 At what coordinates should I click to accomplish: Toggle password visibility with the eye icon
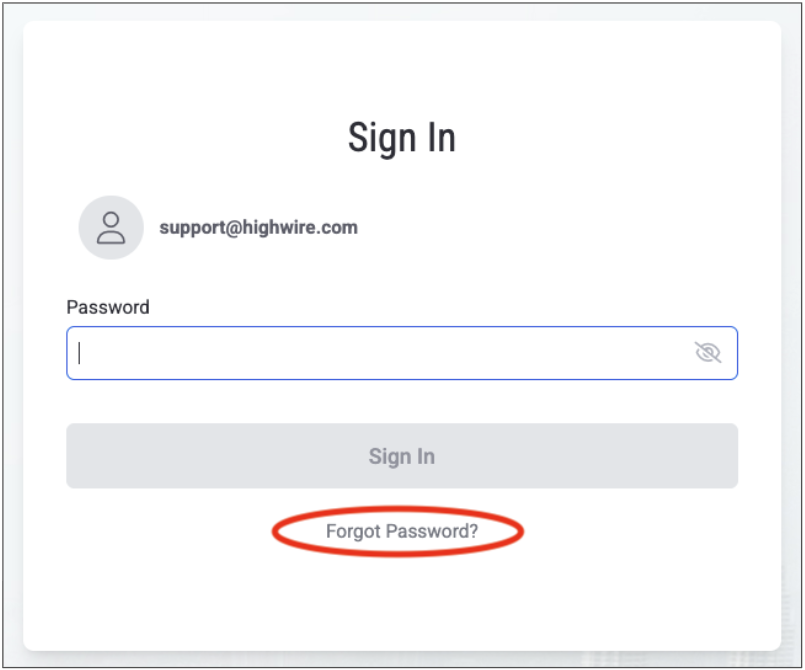[707, 352]
